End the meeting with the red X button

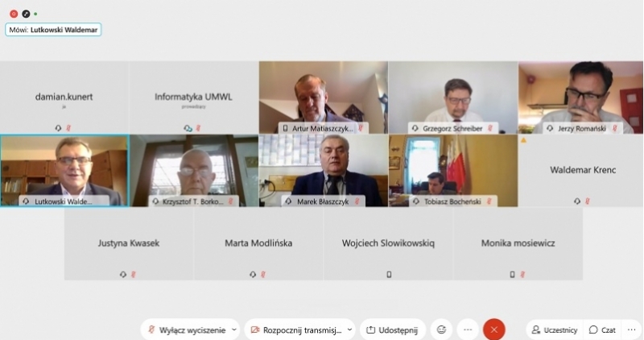click(x=494, y=330)
